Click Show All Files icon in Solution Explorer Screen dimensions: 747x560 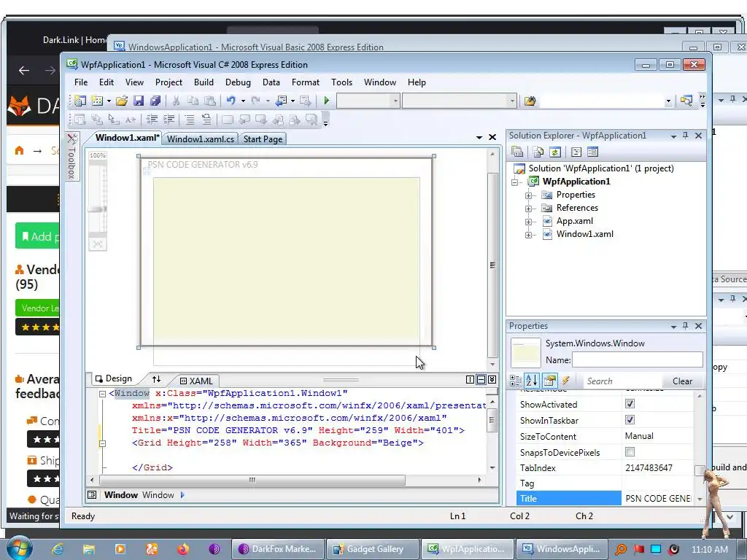(538, 152)
